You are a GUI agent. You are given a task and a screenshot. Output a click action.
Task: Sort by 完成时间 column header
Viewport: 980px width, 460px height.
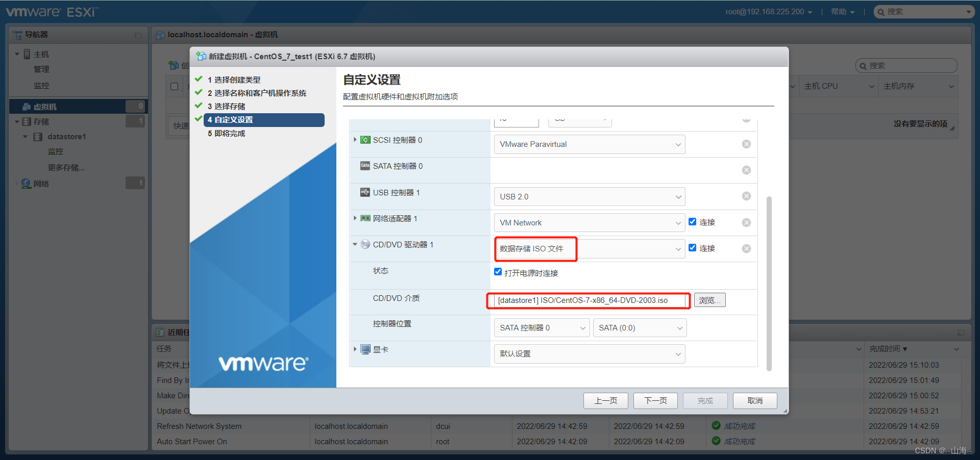pos(914,349)
